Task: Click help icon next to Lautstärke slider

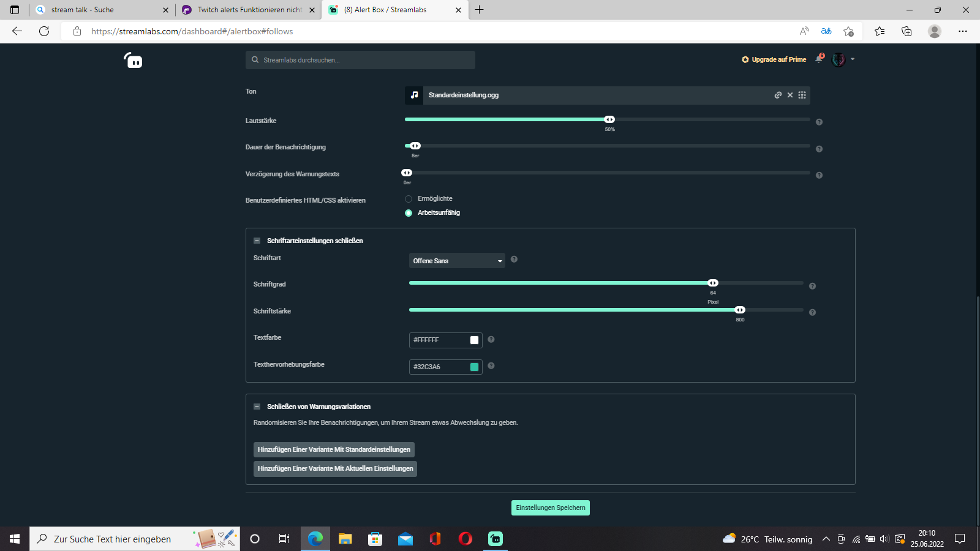Action: [x=819, y=122]
